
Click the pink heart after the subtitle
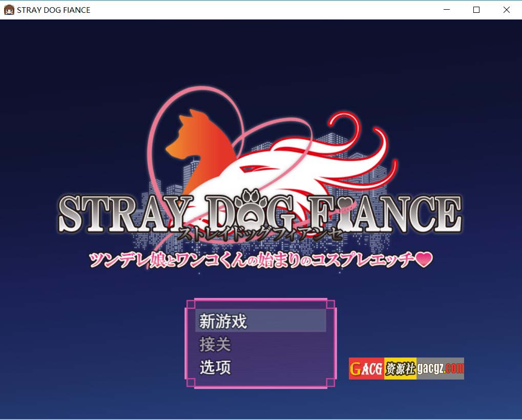[x=424, y=261]
